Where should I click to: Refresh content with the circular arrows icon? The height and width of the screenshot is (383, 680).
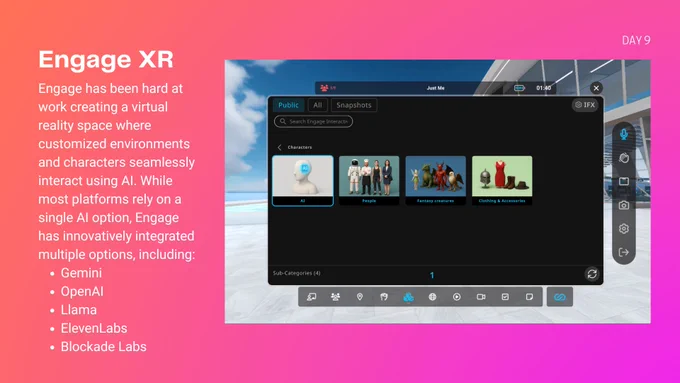(592, 274)
